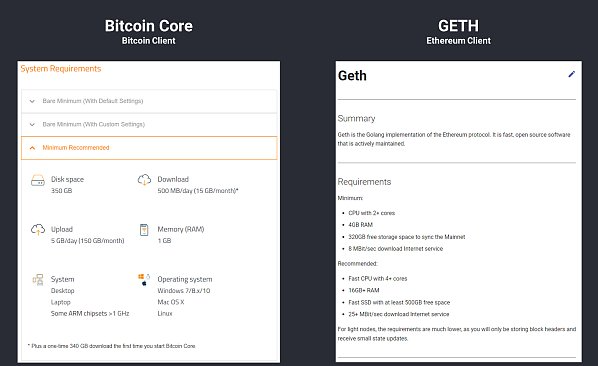Click the Summary heading in Geth panel

[x=356, y=119]
